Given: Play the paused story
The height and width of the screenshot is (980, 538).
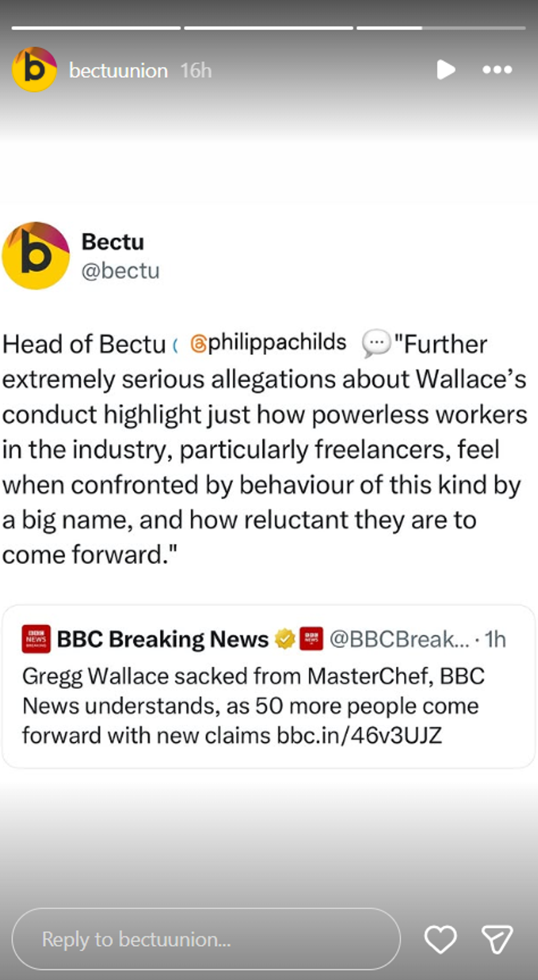Looking at the screenshot, I should click(x=445, y=70).
